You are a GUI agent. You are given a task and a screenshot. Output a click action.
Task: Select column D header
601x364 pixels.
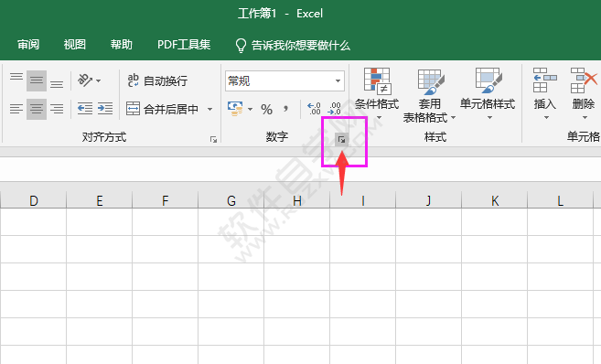point(33,200)
